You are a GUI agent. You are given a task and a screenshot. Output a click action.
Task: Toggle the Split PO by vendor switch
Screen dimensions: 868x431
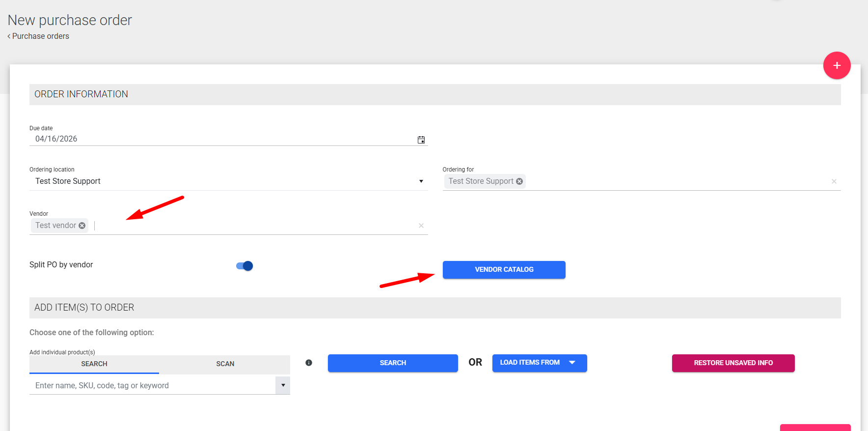click(244, 266)
